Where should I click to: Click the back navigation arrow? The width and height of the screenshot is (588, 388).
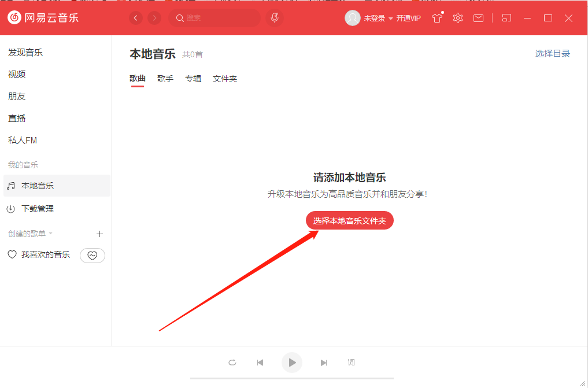coord(136,18)
